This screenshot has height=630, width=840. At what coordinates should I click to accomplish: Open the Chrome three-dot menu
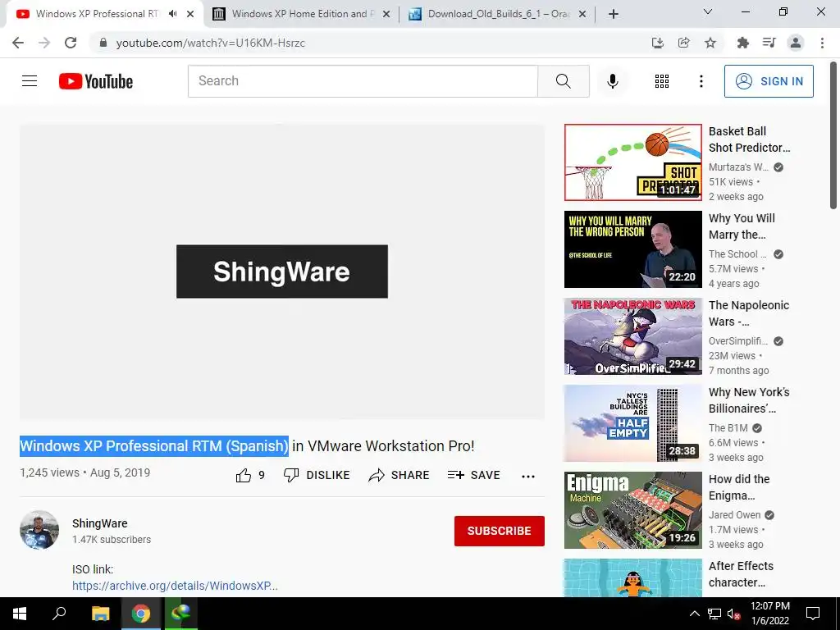pos(822,43)
